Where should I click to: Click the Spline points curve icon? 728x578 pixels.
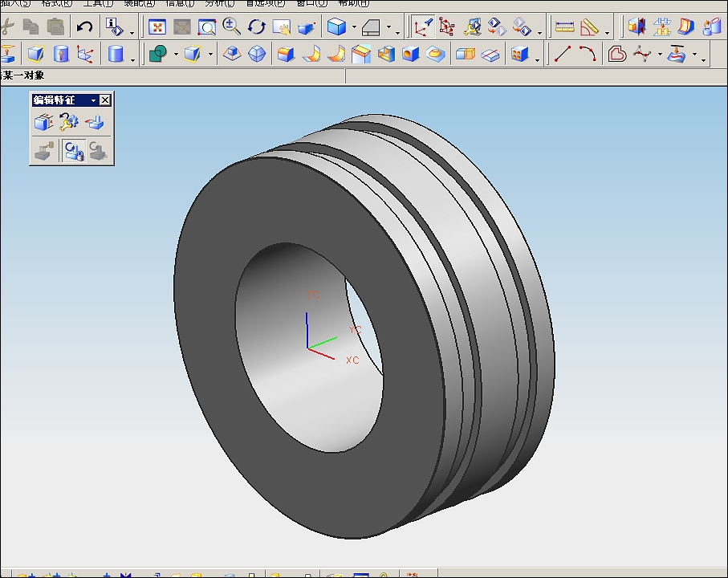pos(642,54)
